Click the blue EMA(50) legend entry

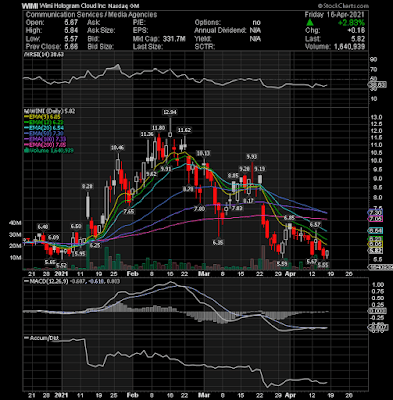45,133
